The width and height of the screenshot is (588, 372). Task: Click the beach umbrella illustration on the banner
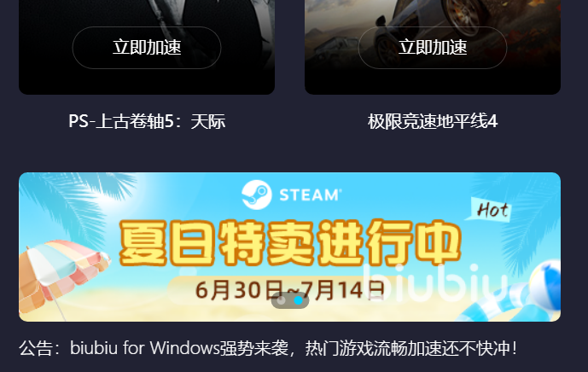[63, 276]
